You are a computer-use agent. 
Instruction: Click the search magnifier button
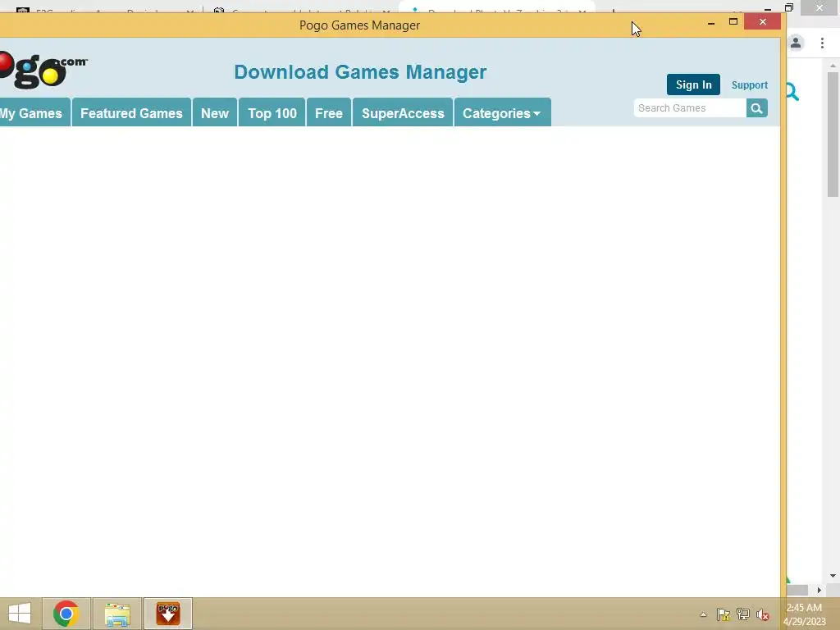756,108
